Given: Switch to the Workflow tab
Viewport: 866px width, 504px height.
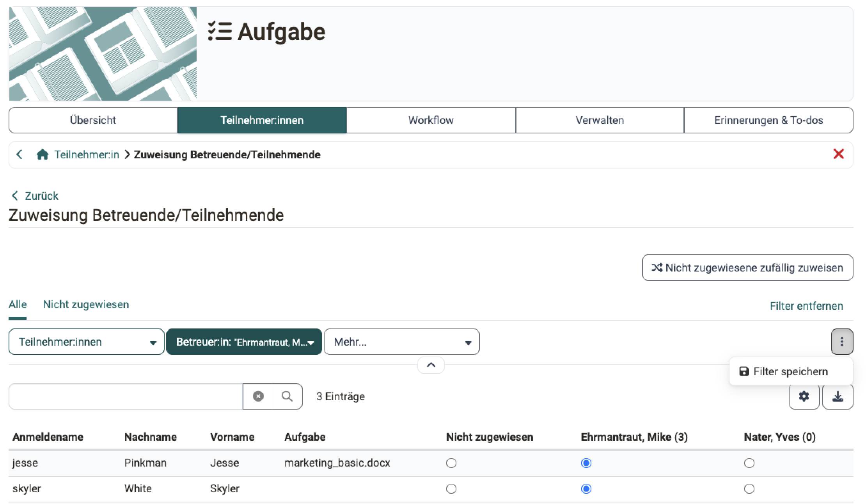Looking at the screenshot, I should (x=431, y=120).
